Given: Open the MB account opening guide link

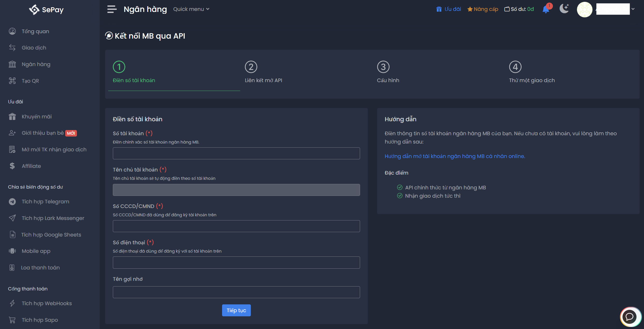Looking at the screenshot, I should tap(455, 156).
